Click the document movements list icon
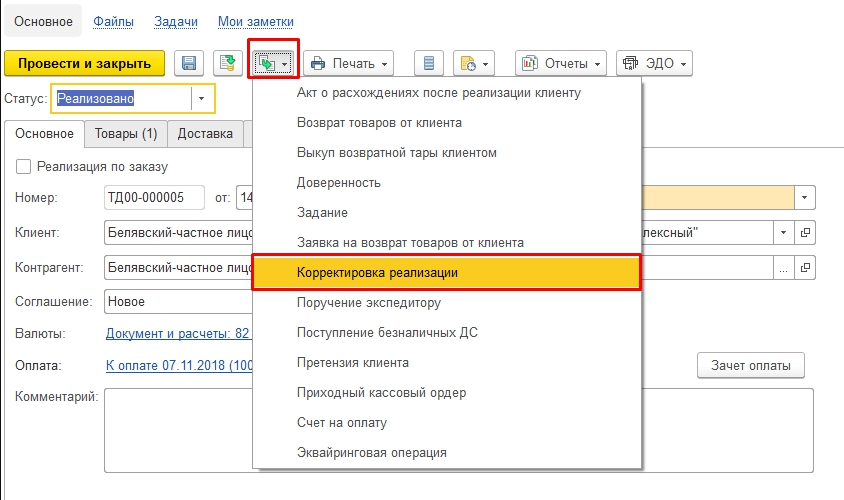Screen dimensions: 844x500 click(430, 63)
